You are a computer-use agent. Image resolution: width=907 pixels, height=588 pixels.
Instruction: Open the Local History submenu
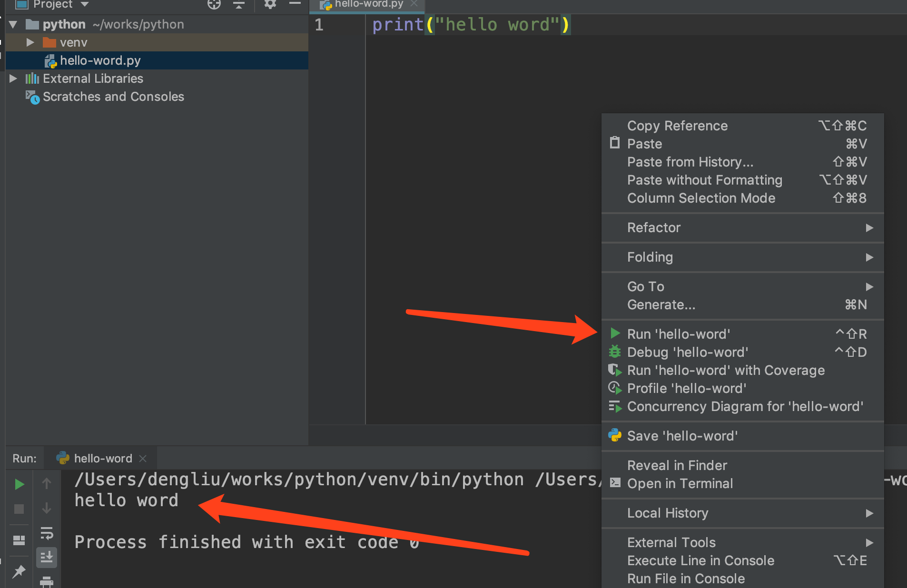point(668,513)
